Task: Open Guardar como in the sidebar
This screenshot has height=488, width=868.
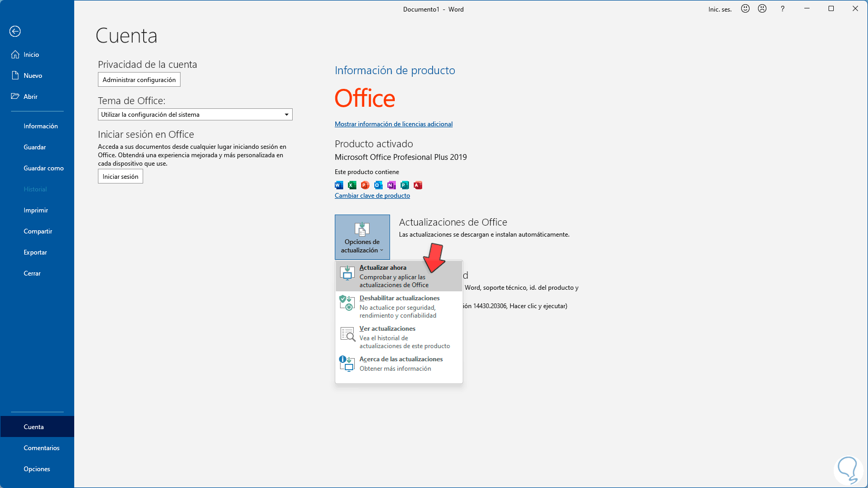Action: [37, 168]
